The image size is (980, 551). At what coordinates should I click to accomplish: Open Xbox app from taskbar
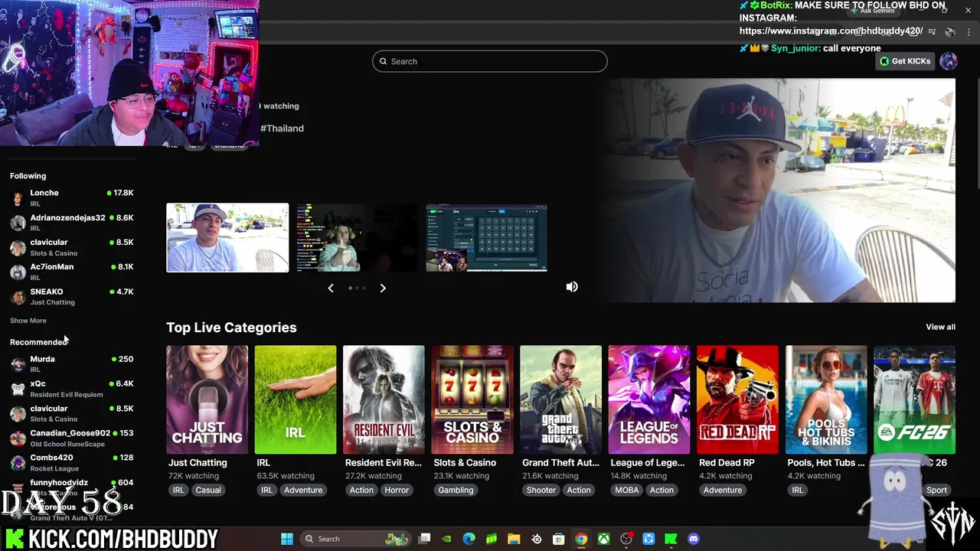coord(604,539)
